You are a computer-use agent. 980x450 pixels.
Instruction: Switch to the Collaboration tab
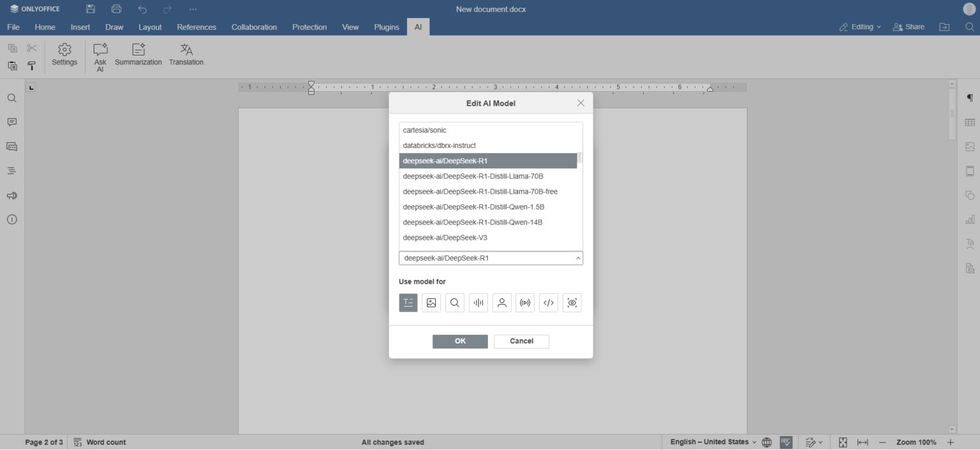click(254, 27)
